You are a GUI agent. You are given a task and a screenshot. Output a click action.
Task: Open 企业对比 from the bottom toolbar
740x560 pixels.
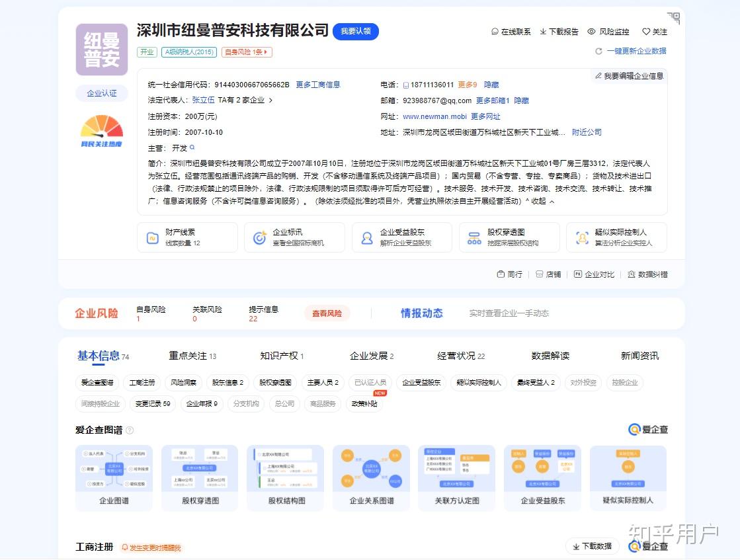594,274
